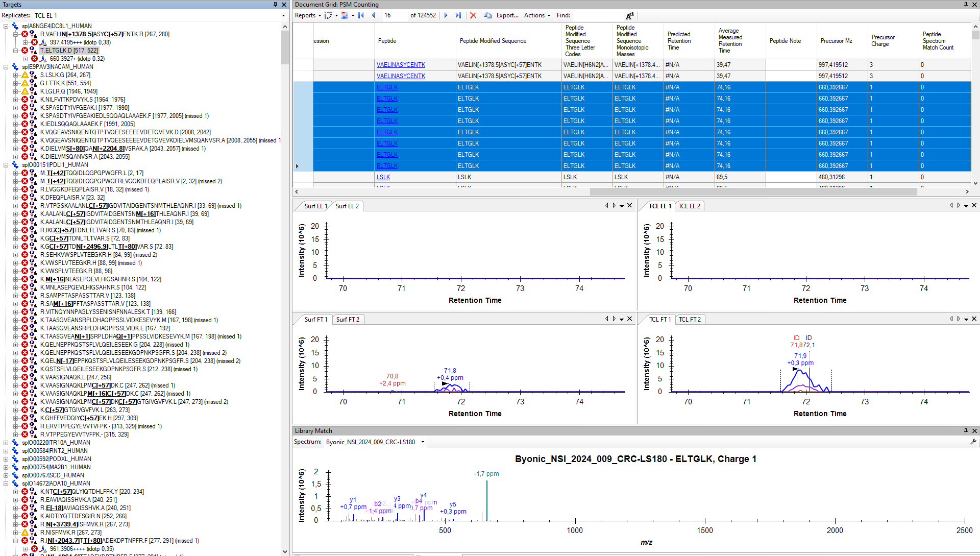Jump to the last grid record
Viewport: 980px width, 556px height.
[458, 15]
